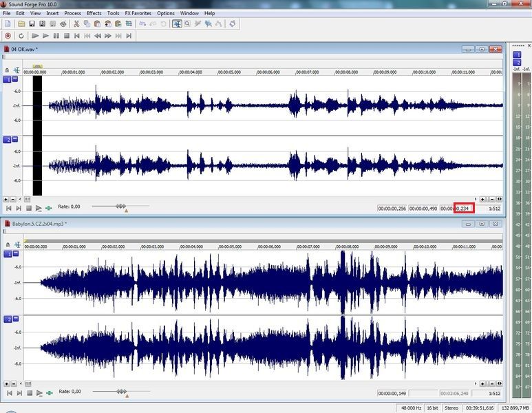Select the Envelope tool
The image size is (532, 413).
pos(219,24)
